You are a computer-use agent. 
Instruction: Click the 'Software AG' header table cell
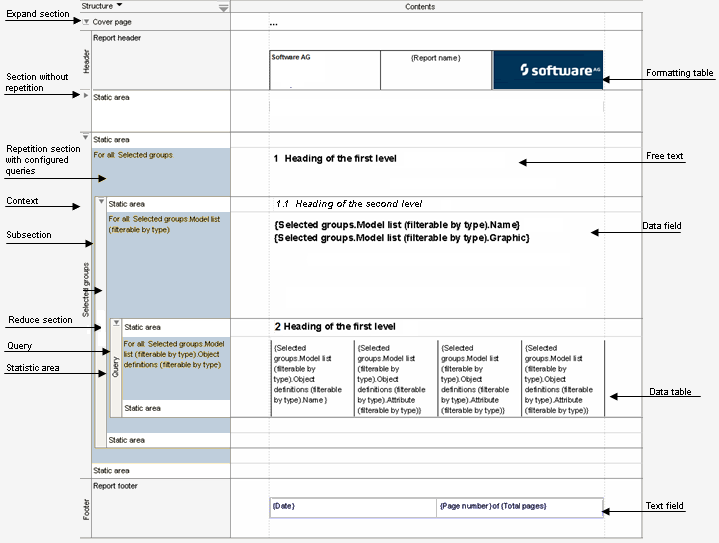(x=325, y=70)
